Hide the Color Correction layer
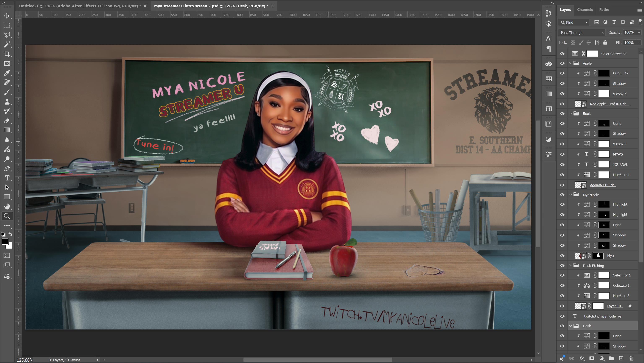This screenshot has height=363, width=644. (x=562, y=54)
